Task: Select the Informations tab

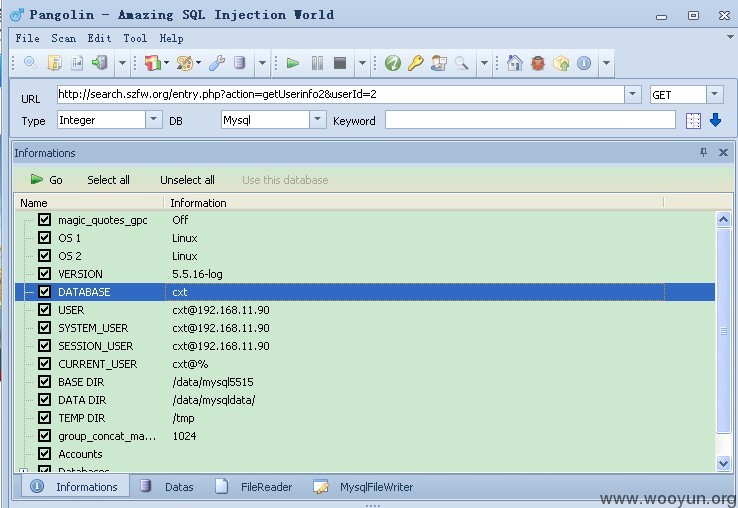Action: 75,487
